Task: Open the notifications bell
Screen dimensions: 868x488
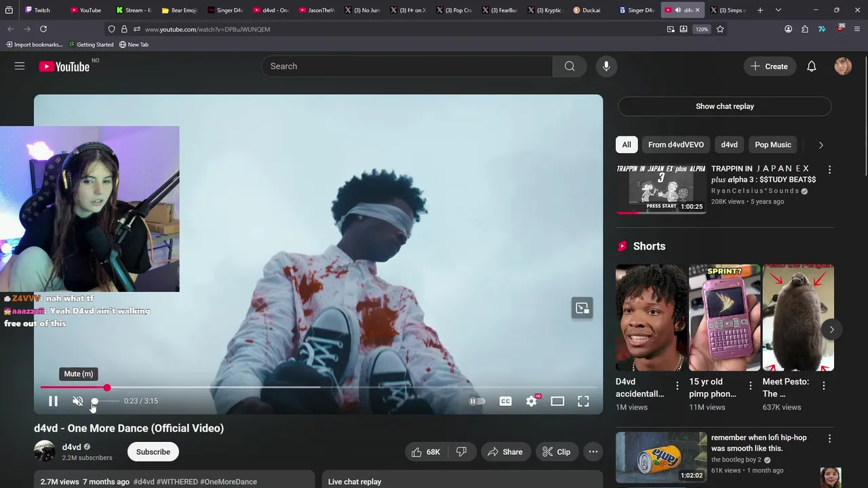Action: (x=811, y=66)
